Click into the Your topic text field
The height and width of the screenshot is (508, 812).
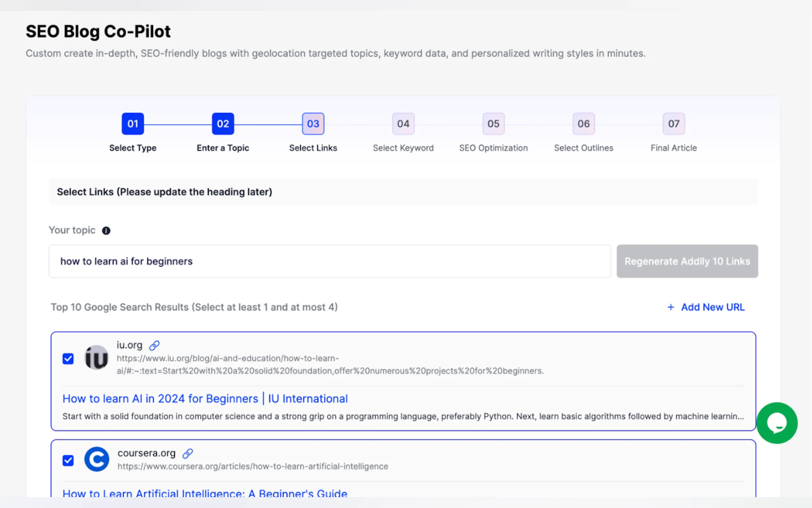[x=329, y=261]
